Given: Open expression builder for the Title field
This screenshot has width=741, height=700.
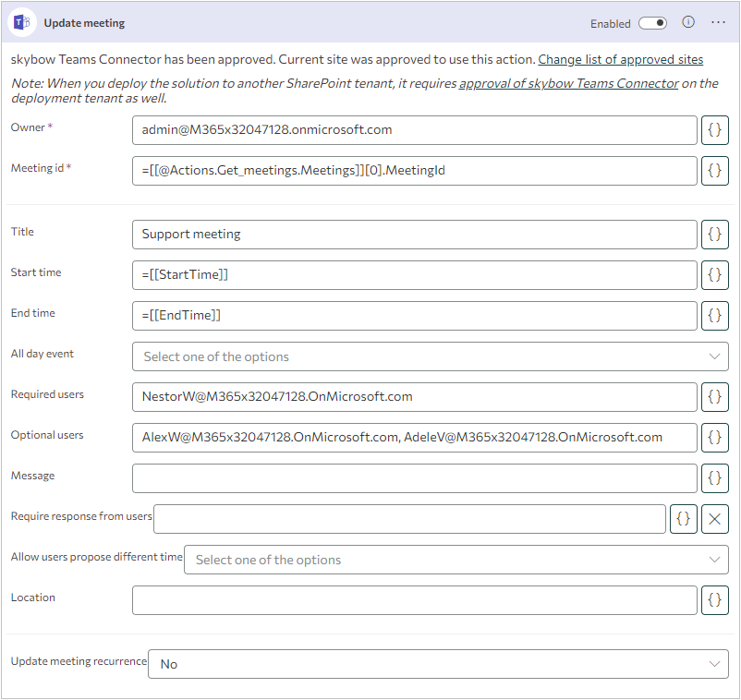Looking at the screenshot, I should coord(714,235).
